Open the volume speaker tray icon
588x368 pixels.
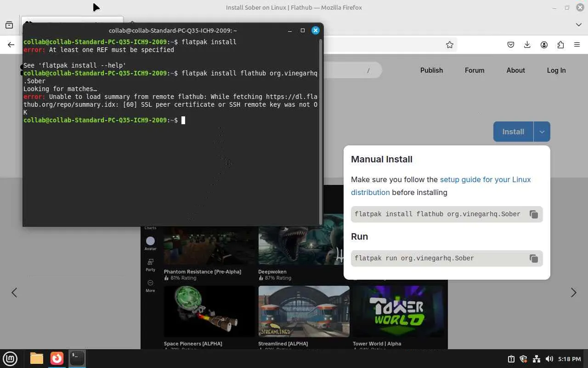(x=549, y=359)
